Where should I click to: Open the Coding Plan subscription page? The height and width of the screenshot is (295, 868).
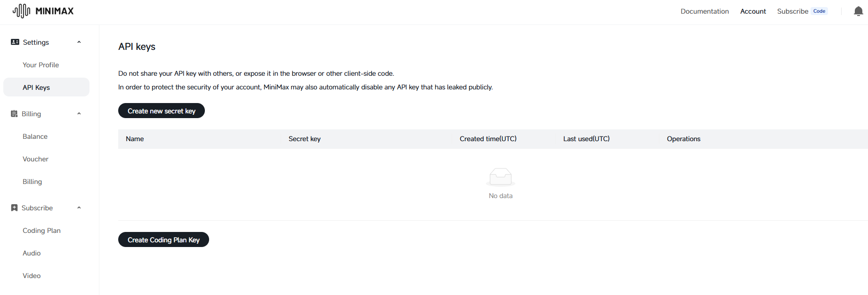click(42, 231)
